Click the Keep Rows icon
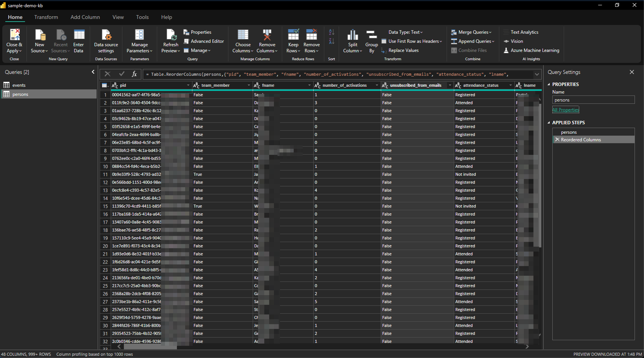The image size is (644, 358). 293,35
